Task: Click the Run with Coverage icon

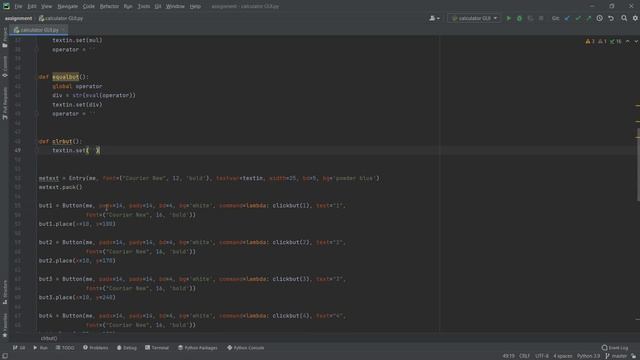Action: [x=530, y=18]
